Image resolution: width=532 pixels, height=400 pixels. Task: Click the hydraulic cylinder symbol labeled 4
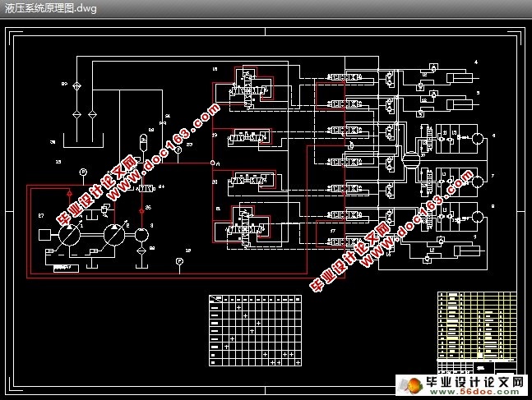(x=460, y=78)
